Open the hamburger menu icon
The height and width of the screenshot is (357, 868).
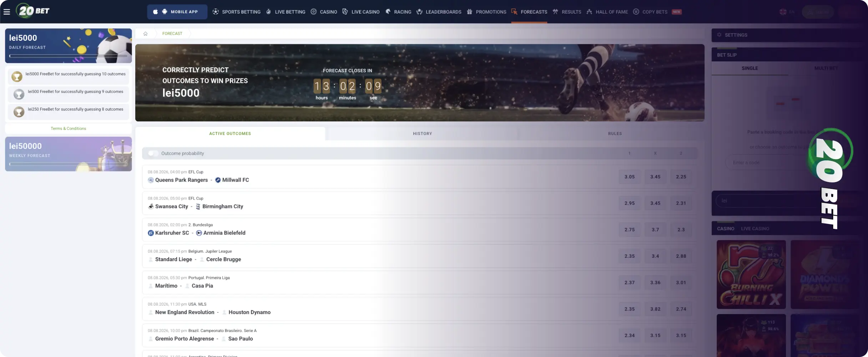[7, 12]
